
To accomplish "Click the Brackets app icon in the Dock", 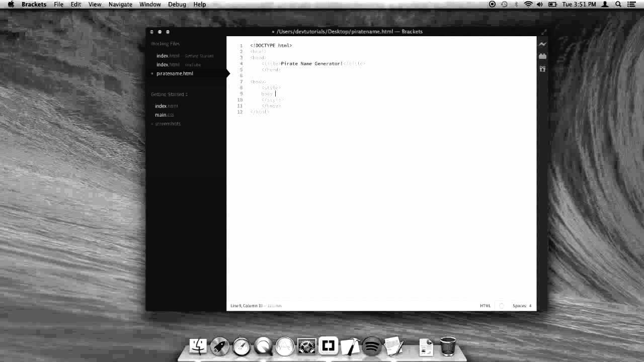I will (328, 346).
